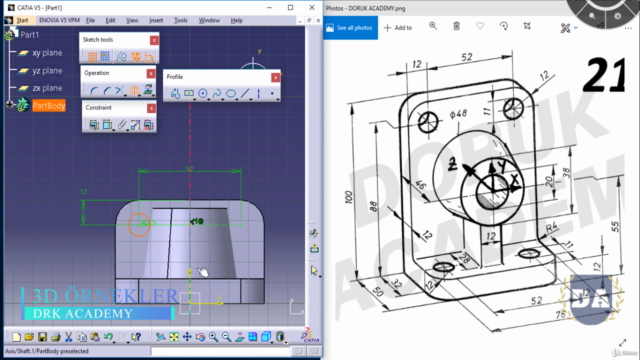Image resolution: width=640 pixels, height=360 pixels.
Task: Click See all photos button
Action: pyautogui.click(x=350, y=28)
